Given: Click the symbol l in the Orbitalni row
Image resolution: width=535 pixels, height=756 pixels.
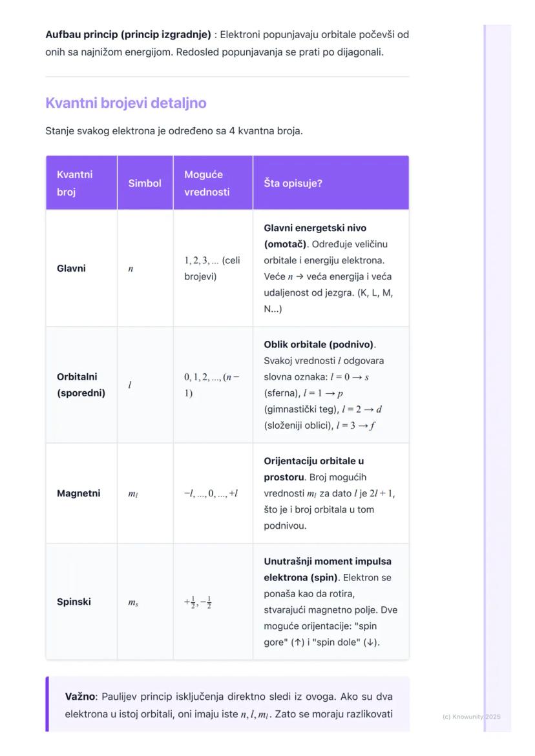Looking at the screenshot, I should (130, 385).
